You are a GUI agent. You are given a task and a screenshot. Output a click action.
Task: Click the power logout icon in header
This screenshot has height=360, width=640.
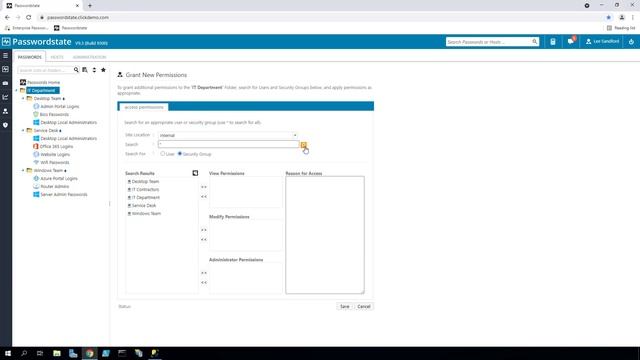coord(631,42)
